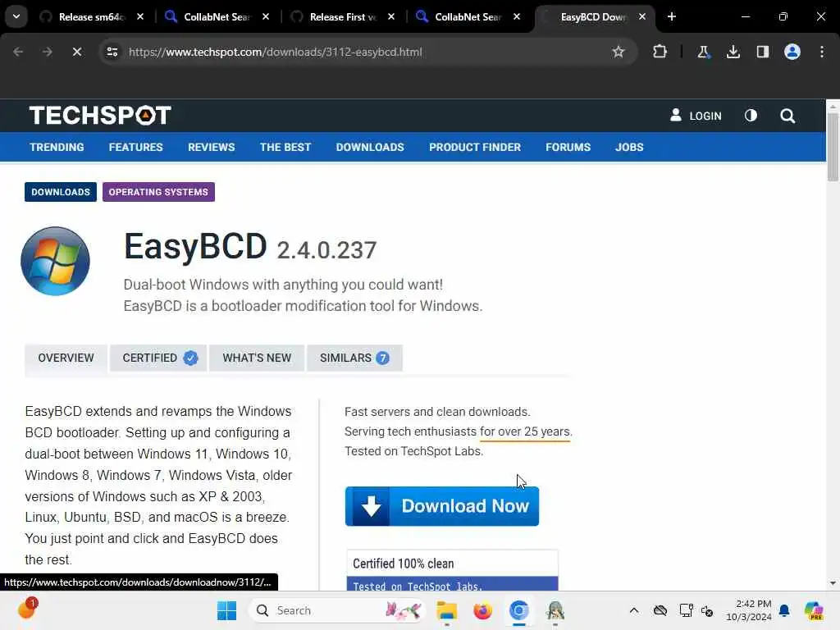The width and height of the screenshot is (840, 630).
Task: Open clock showing 2:42 PM
Action: pos(748,610)
